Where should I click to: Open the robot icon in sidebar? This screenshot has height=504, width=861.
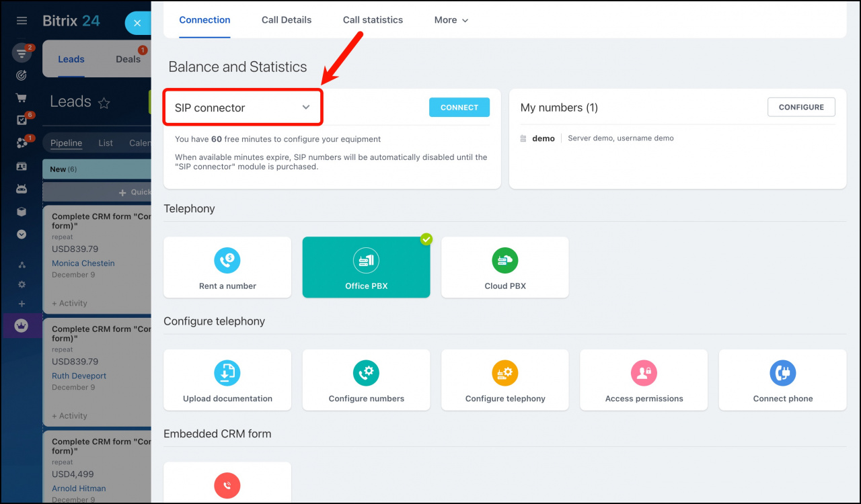[22, 189]
